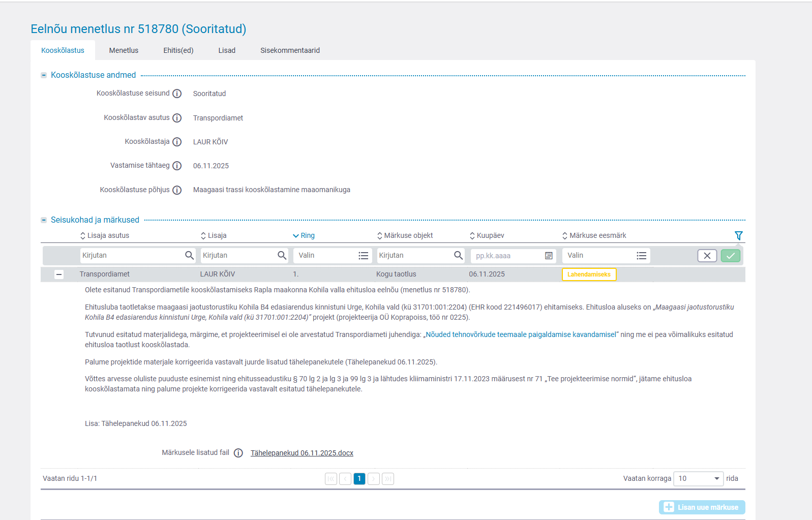Open Tähelepanekud 06.11.2025.docx attachment
812x520 pixels.
302,453
